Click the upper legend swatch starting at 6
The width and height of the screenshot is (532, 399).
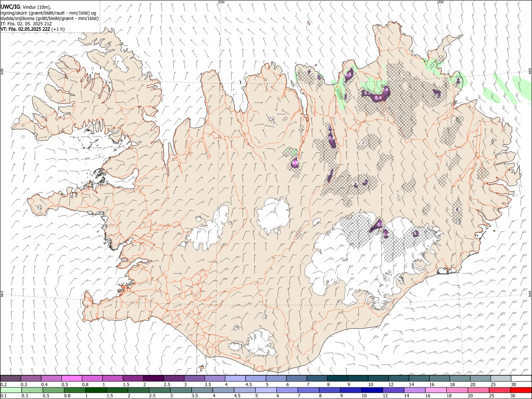tap(296, 378)
